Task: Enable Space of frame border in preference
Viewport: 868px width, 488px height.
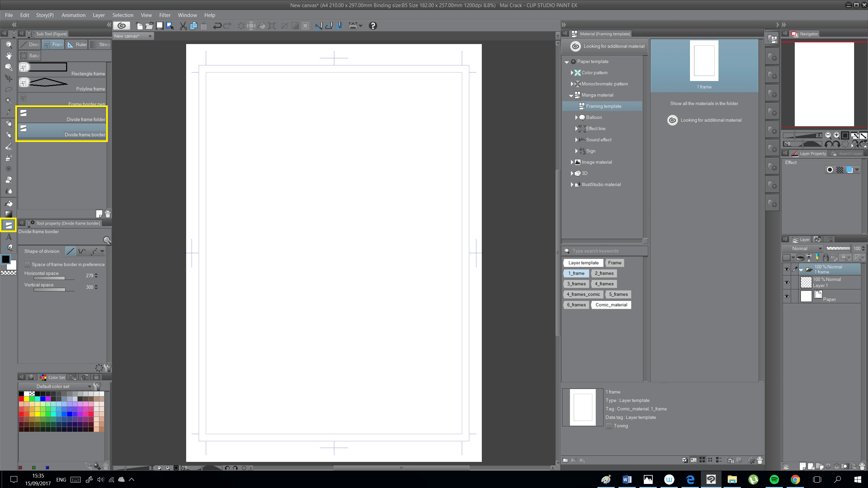Action: (28, 264)
